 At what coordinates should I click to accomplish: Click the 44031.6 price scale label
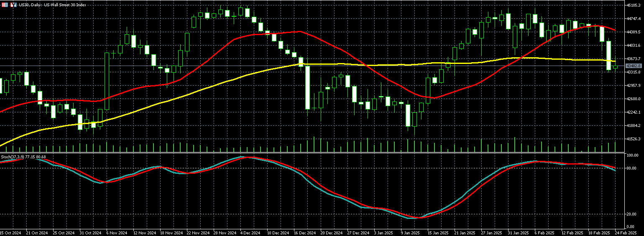[634, 46]
